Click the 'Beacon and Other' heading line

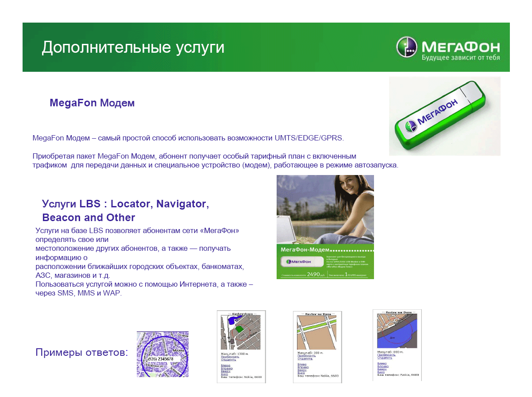coord(89,218)
